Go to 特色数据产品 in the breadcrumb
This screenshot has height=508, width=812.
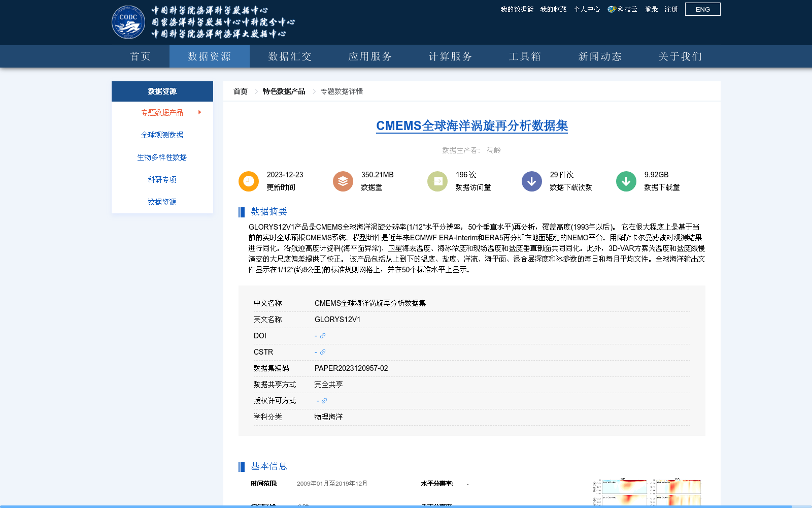284,91
